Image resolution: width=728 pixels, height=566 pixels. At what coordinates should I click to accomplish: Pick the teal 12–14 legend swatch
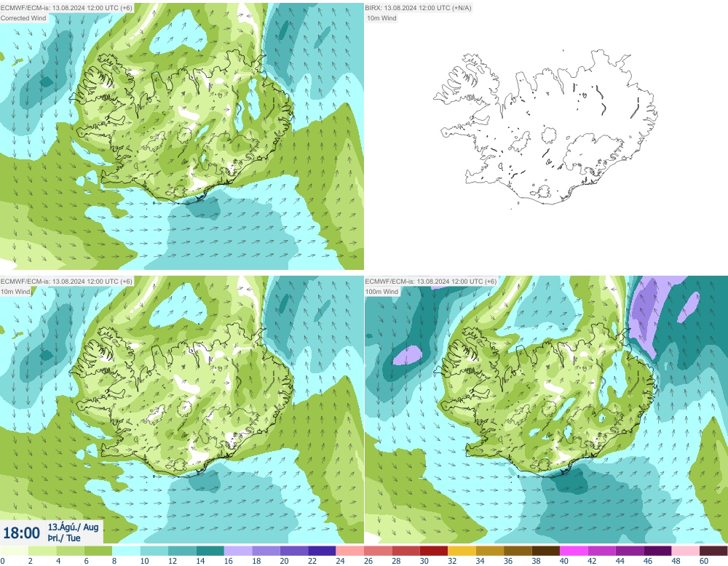(x=182, y=551)
